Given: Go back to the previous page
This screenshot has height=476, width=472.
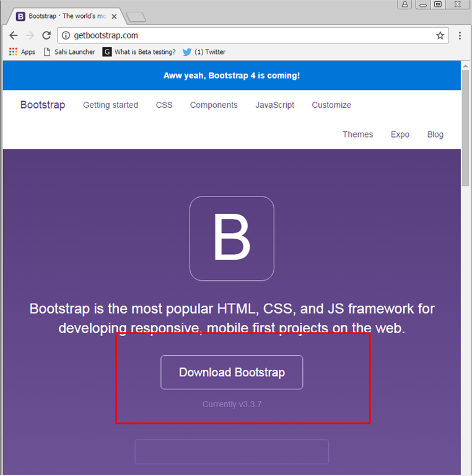Looking at the screenshot, I should [x=14, y=35].
